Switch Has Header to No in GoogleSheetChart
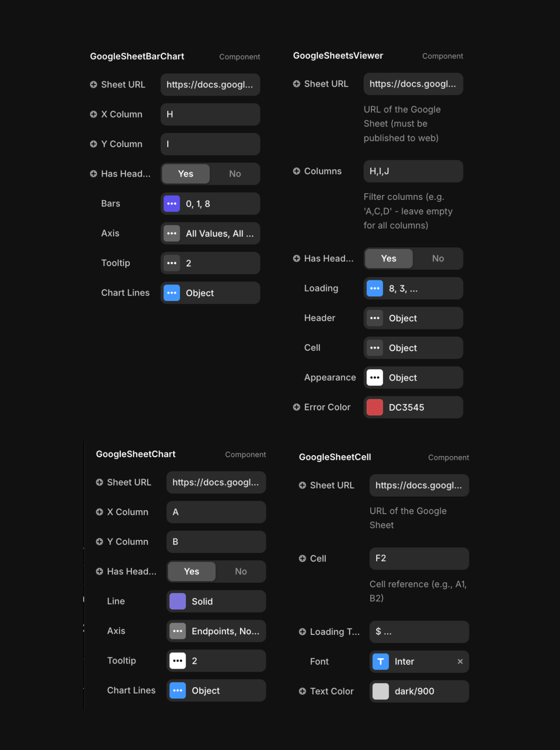Screen dimensions: 560x750 tap(241, 571)
